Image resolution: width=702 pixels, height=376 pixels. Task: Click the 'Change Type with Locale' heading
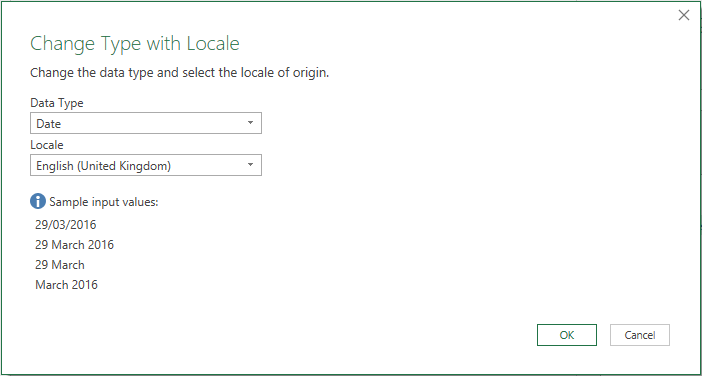(x=135, y=44)
